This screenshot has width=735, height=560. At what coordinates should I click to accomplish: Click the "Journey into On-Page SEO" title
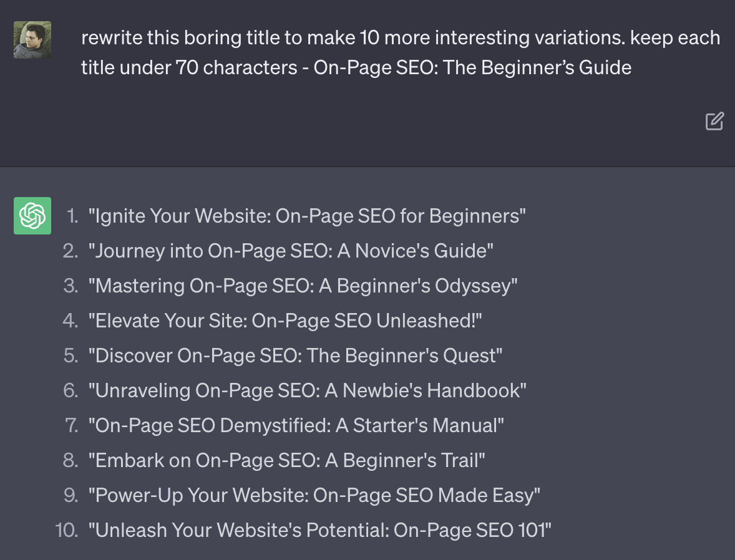point(291,251)
